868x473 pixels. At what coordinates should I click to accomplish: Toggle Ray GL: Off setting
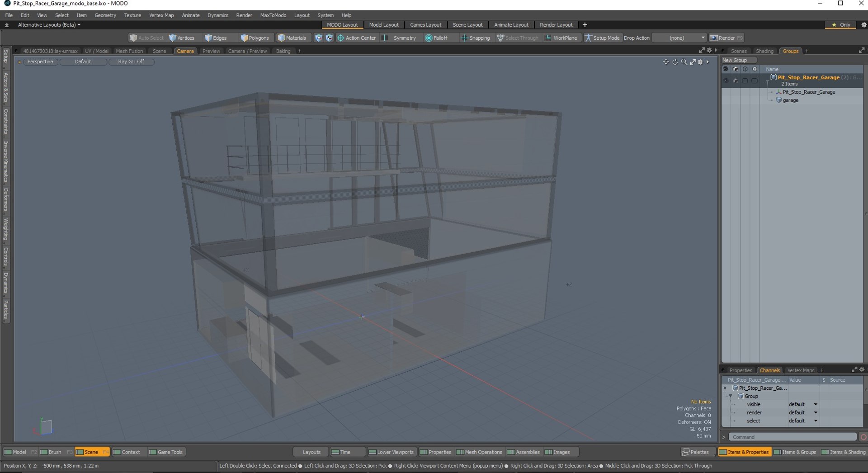pyautogui.click(x=131, y=62)
